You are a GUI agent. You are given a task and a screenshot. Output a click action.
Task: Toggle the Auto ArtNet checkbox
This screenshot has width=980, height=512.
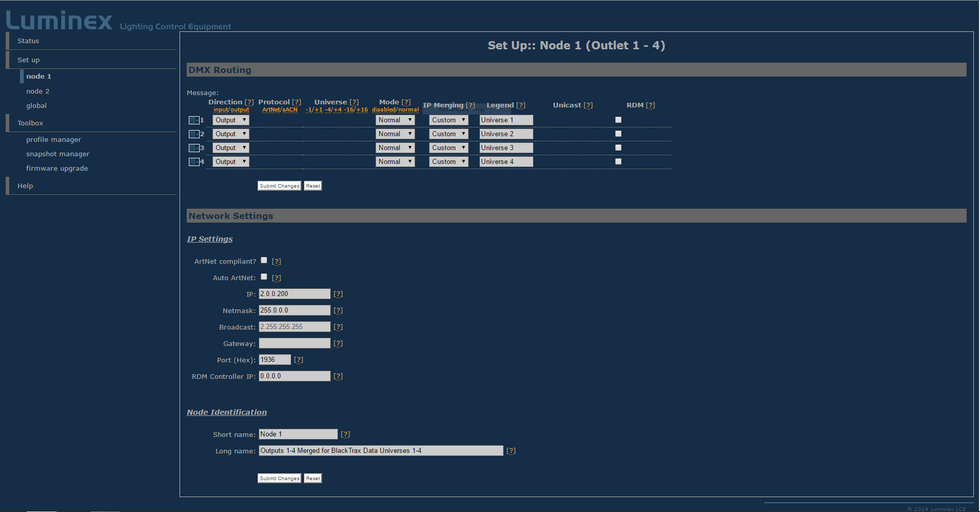264,277
